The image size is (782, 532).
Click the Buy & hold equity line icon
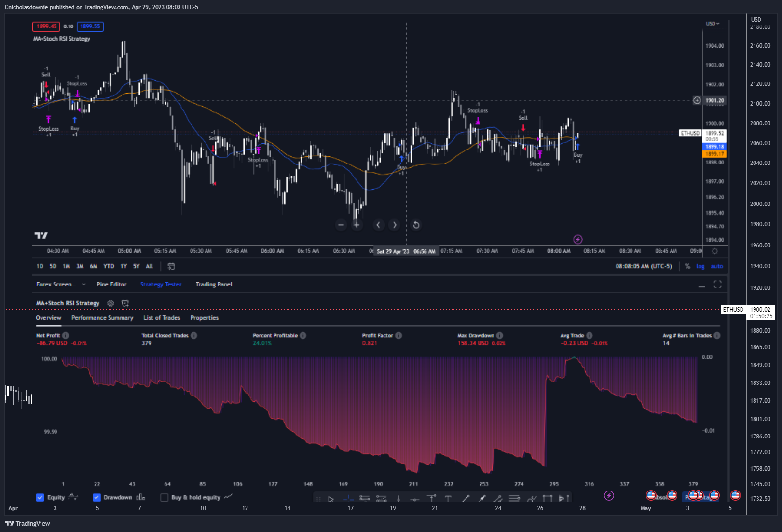pyautogui.click(x=229, y=496)
